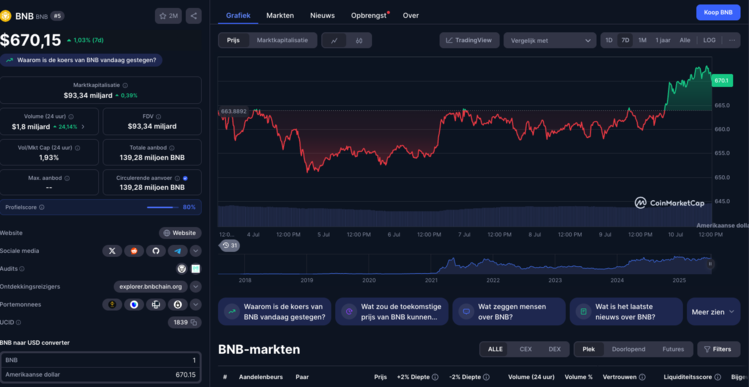Open the third wallet icon
The image size is (749, 387).
(x=156, y=304)
